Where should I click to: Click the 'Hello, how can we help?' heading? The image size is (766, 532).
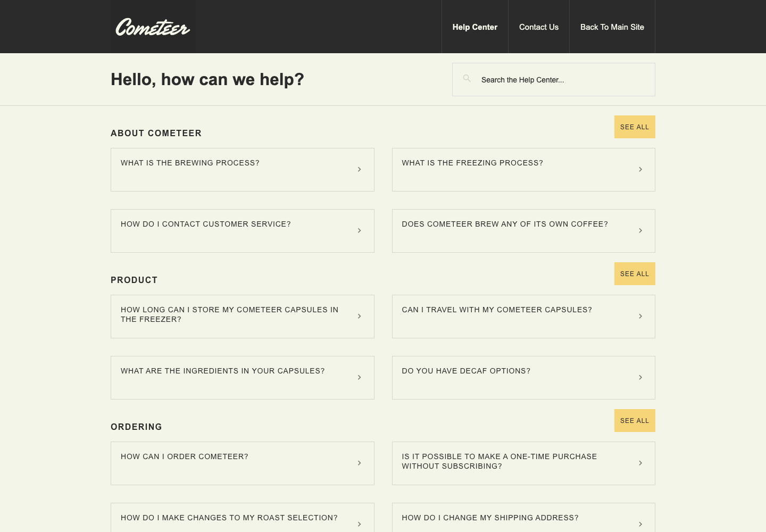pyautogui.click(x=207, y=79)
